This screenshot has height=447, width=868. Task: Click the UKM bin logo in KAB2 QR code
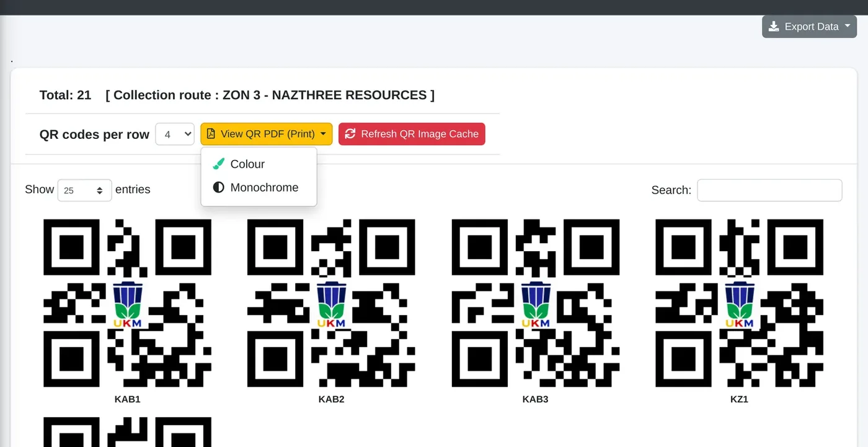(332, 304)
